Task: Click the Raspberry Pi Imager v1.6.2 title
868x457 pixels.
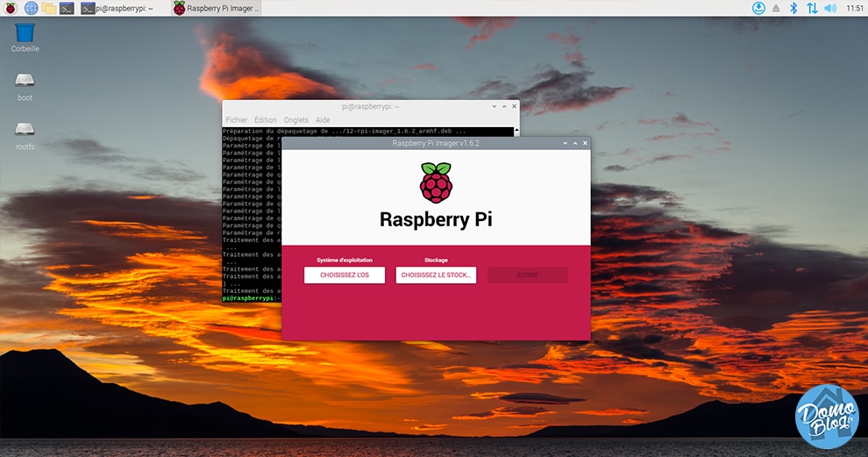Action: (x=436, y=143)
